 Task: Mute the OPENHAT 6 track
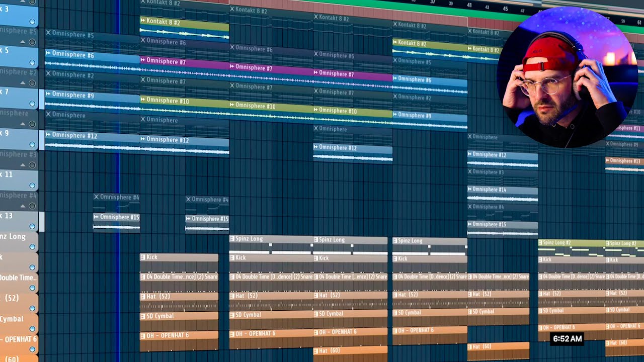(x=32, y=349)
